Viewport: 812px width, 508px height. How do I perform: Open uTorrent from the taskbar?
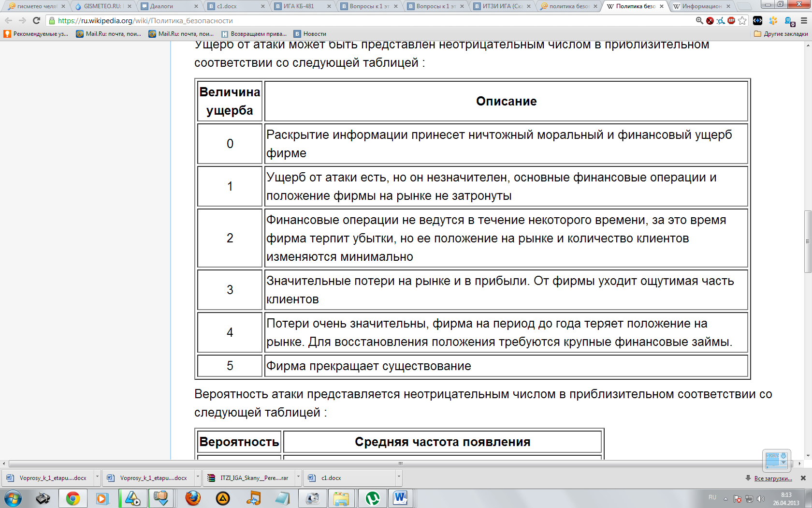pos(372,498)
